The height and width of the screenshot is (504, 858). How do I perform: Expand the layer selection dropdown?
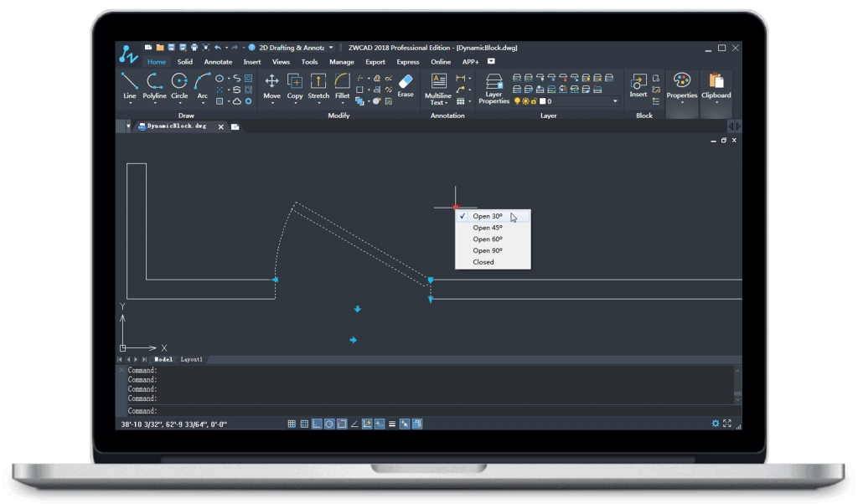pos(615,101)
